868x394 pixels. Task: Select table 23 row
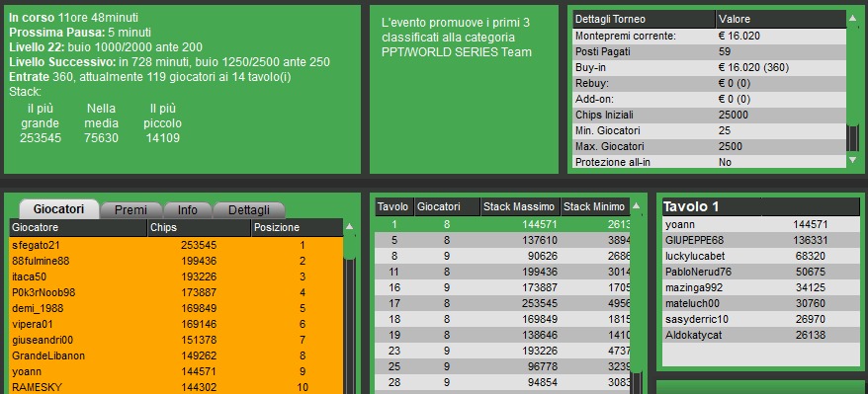pyautogui.click(x=502, y=351)
